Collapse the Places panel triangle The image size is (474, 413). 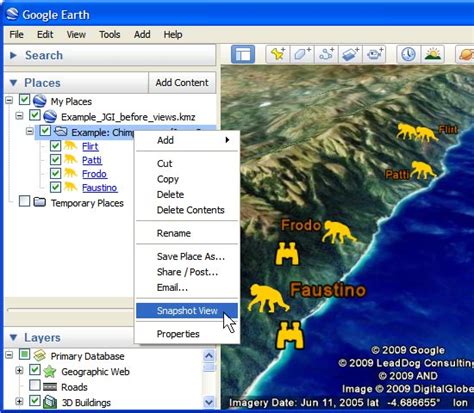coord(13,83)
